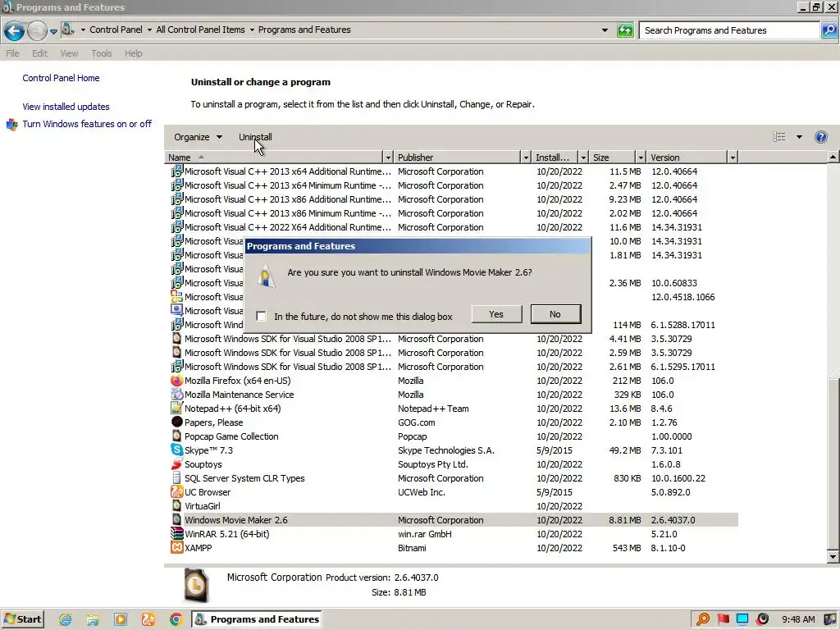The height and width of the screenshot is (630, 840).
Task: Expand the address bar history dropdown
Action: coord(605,30)
